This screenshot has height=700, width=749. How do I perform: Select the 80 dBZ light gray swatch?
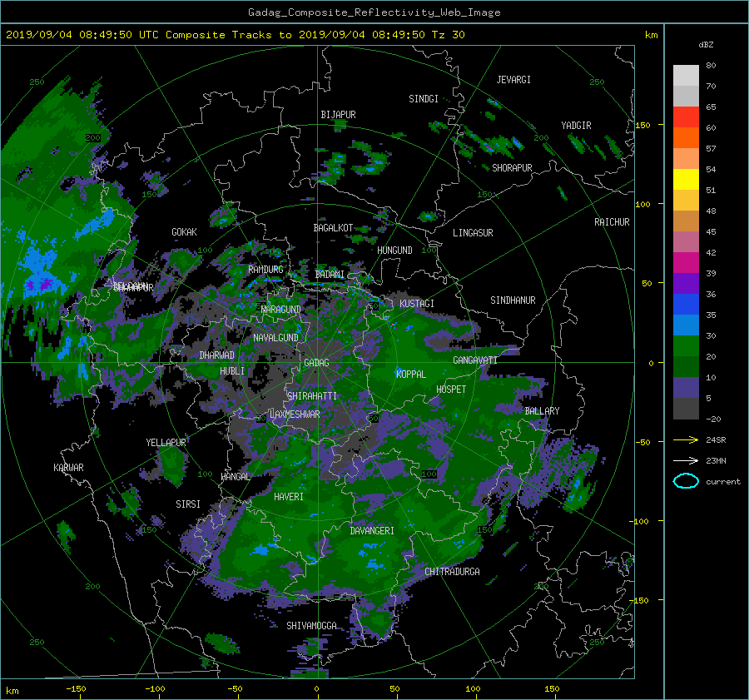pyautogui.click(x=686, y=76)
